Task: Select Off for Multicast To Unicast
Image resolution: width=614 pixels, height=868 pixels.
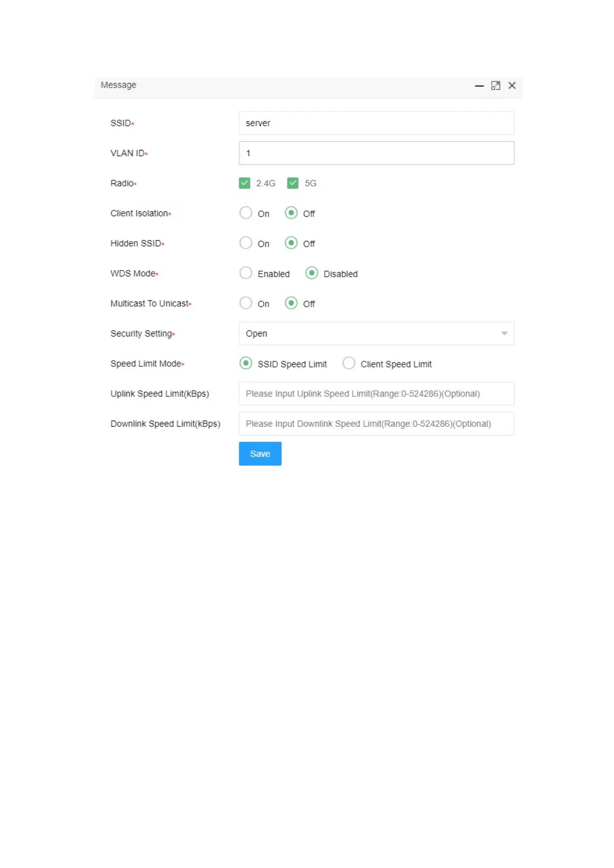Action: (x=291, y=303)
